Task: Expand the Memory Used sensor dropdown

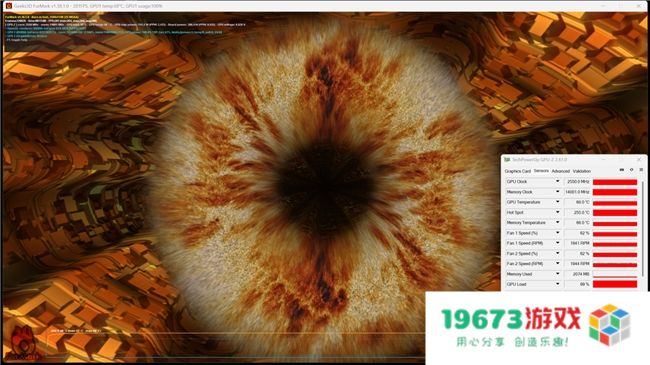Action: [557, 274]
